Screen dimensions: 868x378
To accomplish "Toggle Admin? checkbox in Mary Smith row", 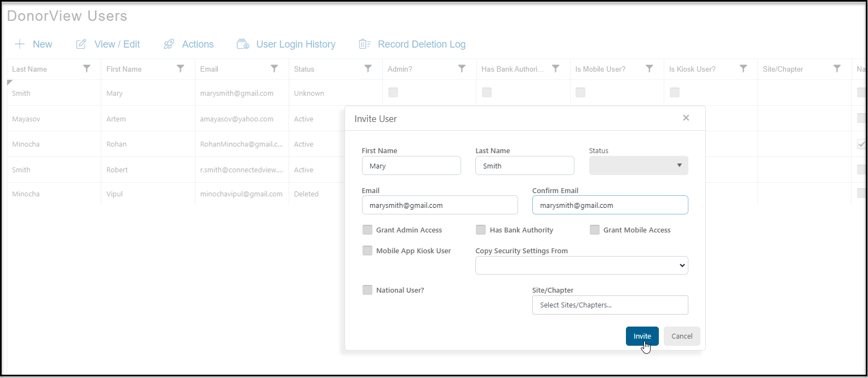I will 393,92.
